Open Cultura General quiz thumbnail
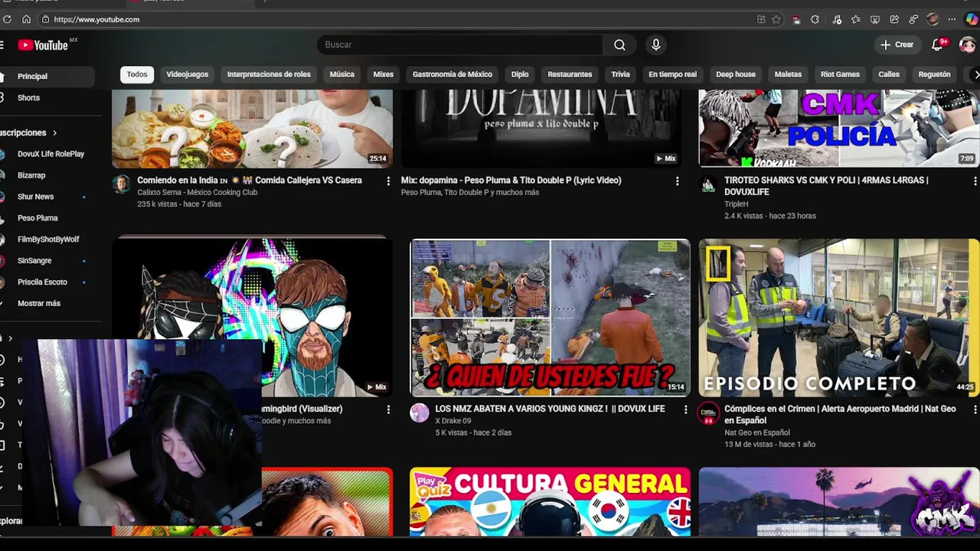 [x=550, y=502]
